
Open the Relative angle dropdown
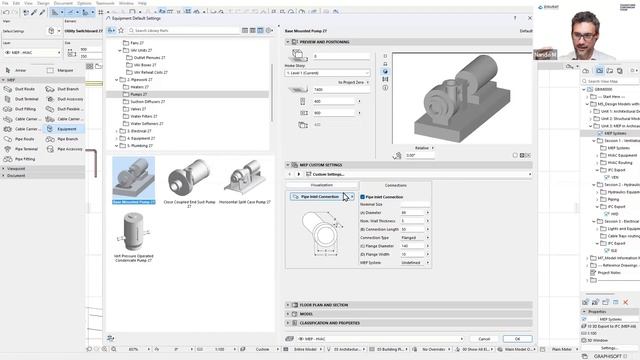(424, 148)
